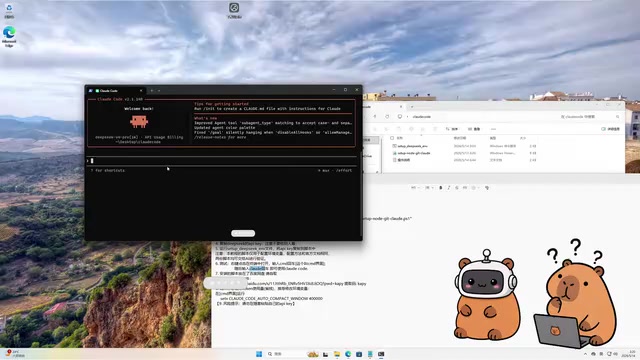Image resolution: width=640 pixels, height=360 pixels.
Task: Select the setup-node-git-claude file
Action: click(x=413, y=153)
